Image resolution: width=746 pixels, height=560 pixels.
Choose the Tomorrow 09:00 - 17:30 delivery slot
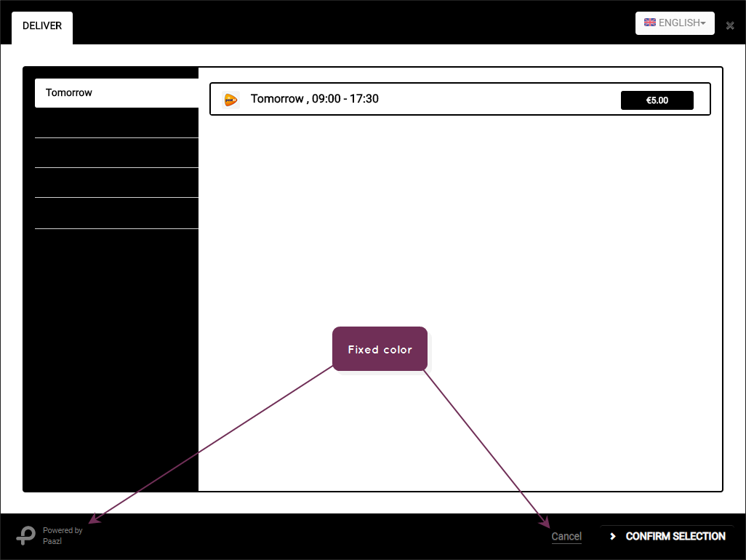[460, 99]
